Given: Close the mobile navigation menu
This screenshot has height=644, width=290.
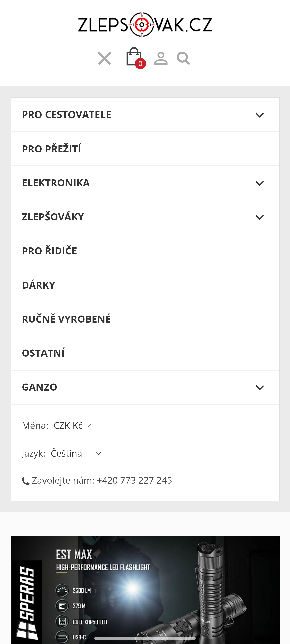Looking at the screenshot, I should tap(104, 58).
